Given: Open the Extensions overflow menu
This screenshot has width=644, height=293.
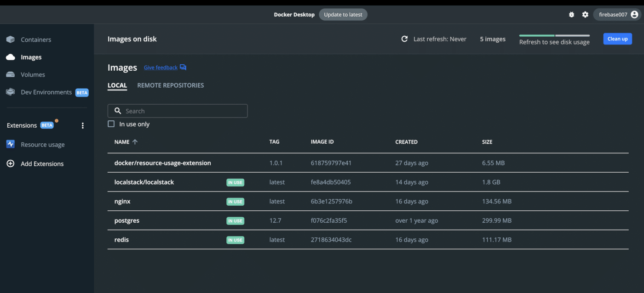Looking at the screenshot, I should coord(82,125).
